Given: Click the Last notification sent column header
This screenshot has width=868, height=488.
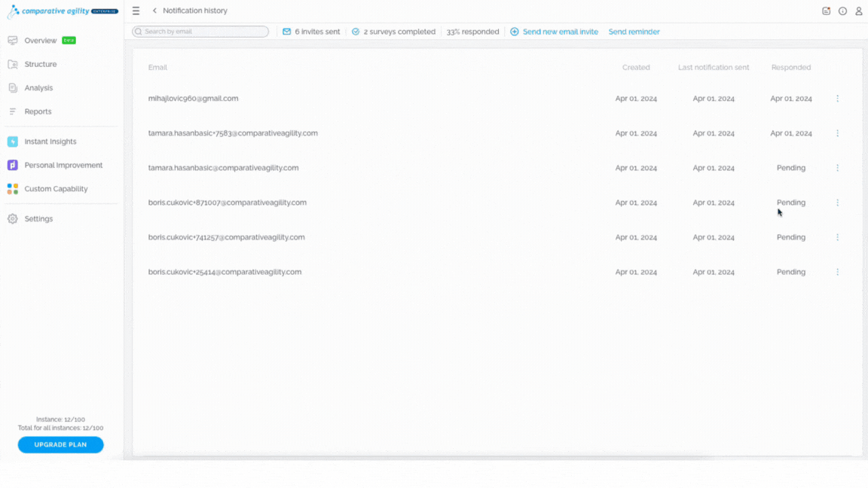Looking at the screenshot, I should pyautogui.click(x=714, y=68).
